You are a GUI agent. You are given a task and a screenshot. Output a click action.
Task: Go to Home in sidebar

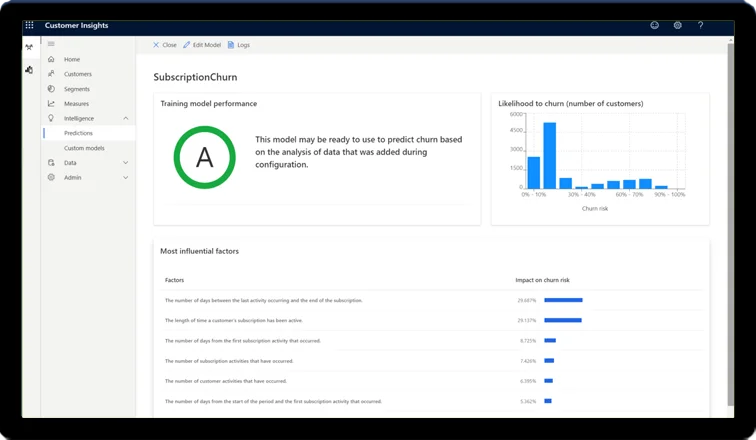tap(72, 59)
